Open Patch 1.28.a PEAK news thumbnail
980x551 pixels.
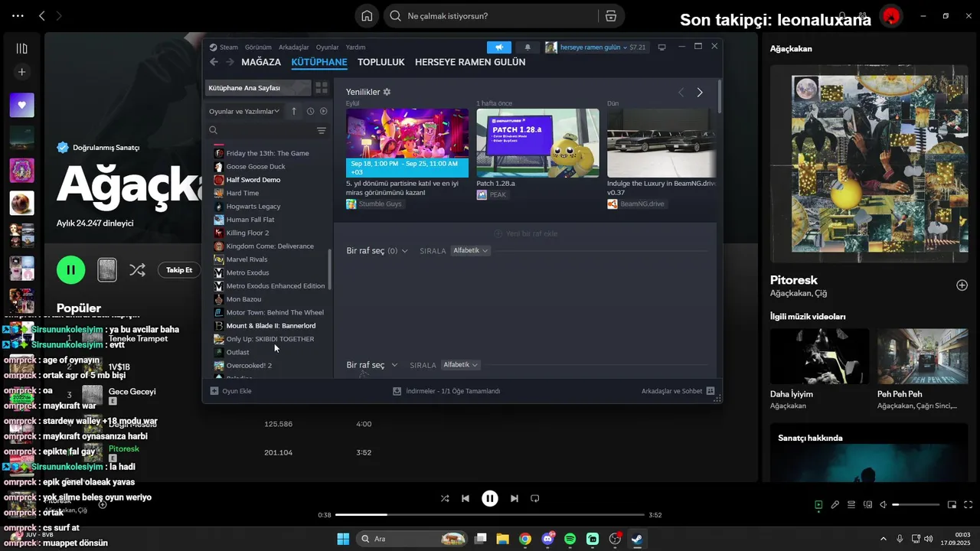[x=537, y=143]
